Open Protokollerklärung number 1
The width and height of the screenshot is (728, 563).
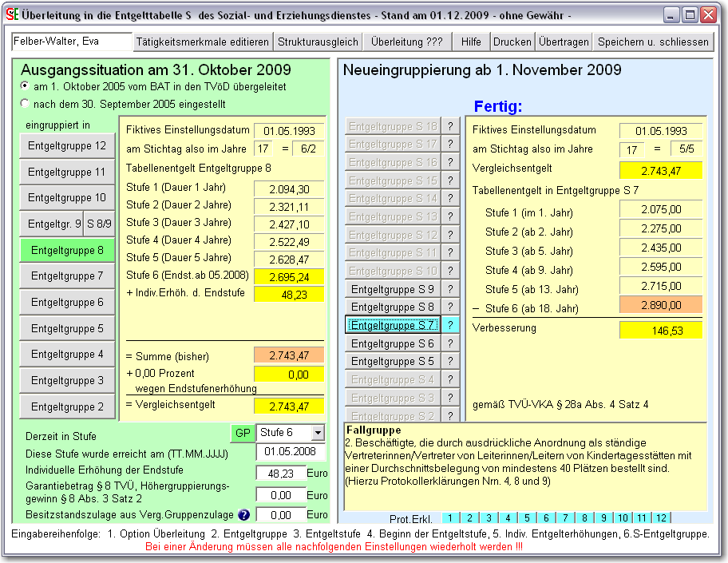450,518
